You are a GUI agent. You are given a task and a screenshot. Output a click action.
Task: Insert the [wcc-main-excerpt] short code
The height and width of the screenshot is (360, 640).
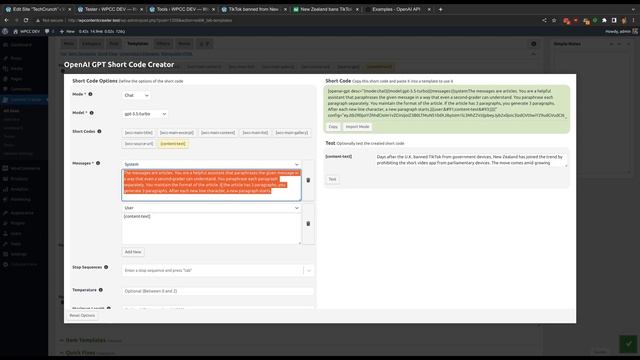tap(177, 133)
